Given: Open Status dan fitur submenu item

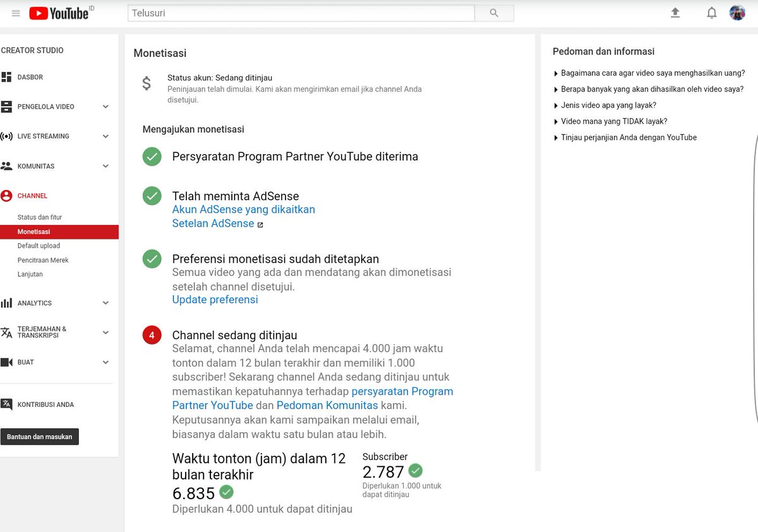Looking at the screenshot, I should pos(40,217).
